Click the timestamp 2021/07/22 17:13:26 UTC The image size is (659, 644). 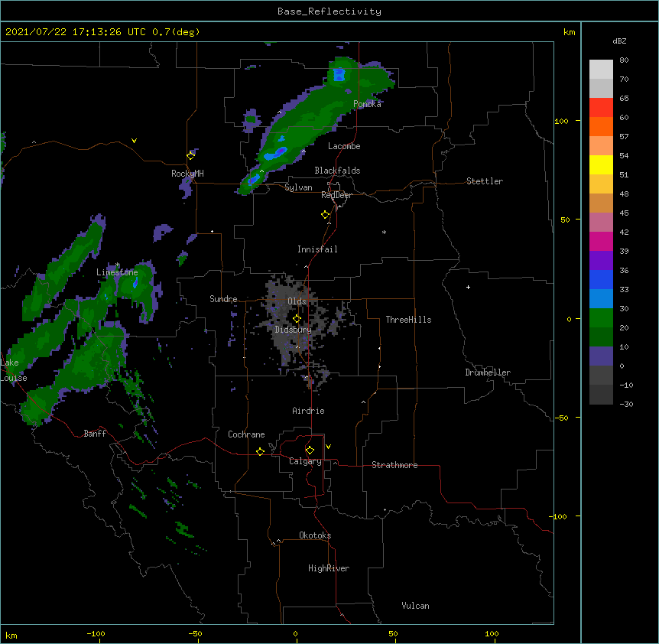click(76, 32)
